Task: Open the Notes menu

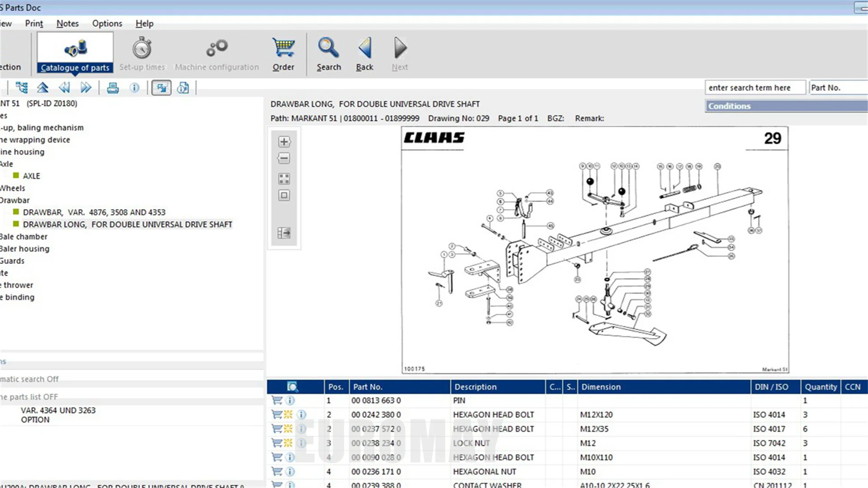Action: [x=67, y=23]
